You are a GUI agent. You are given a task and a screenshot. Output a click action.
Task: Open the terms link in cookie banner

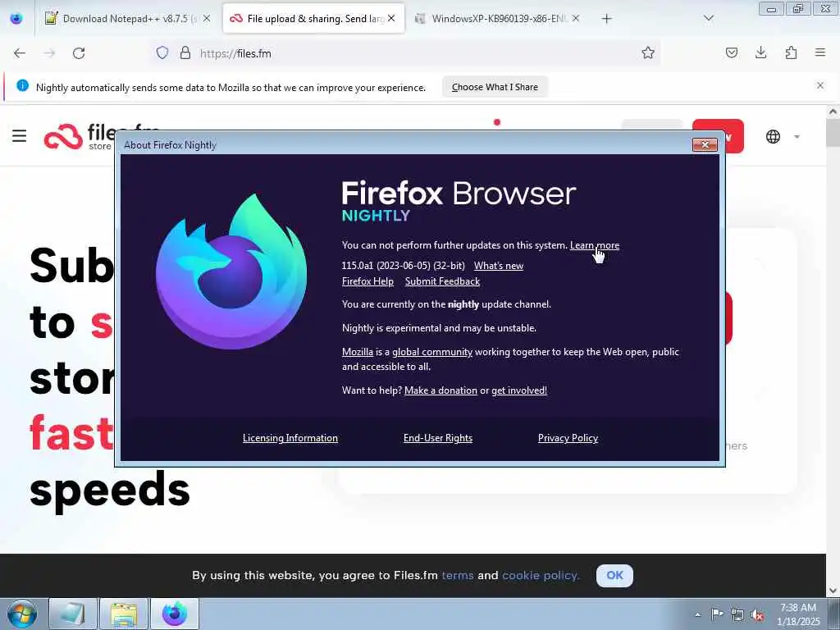tap(458, 575)
